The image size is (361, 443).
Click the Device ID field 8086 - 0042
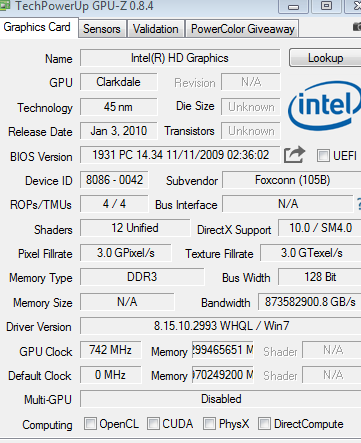(x=114, y=180)
